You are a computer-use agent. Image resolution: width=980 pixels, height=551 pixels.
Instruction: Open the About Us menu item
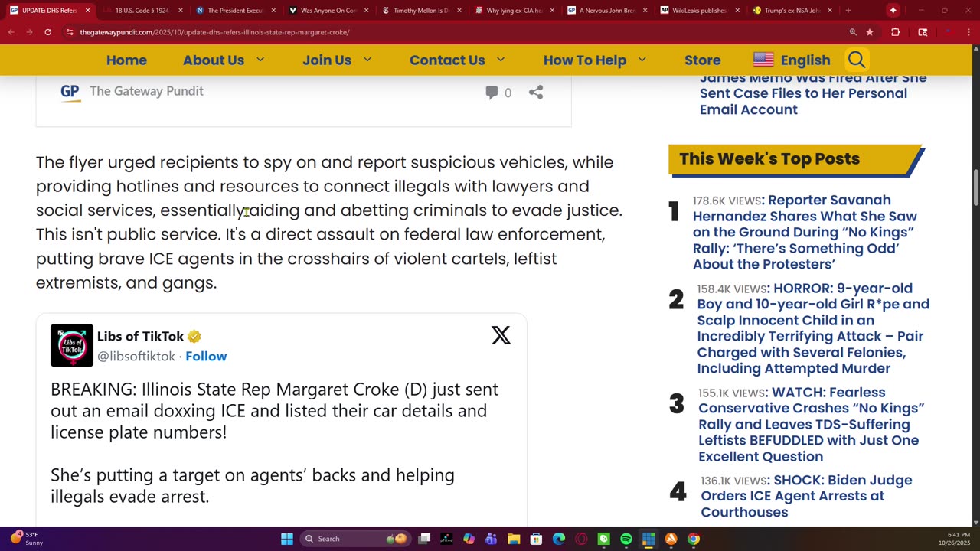pyautogui.click(x=214, y=60)
